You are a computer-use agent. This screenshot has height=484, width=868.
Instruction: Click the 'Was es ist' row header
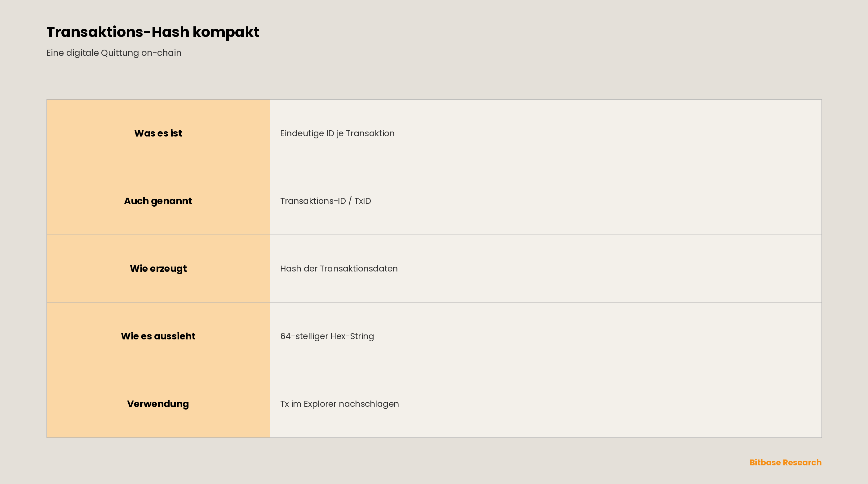158,133
